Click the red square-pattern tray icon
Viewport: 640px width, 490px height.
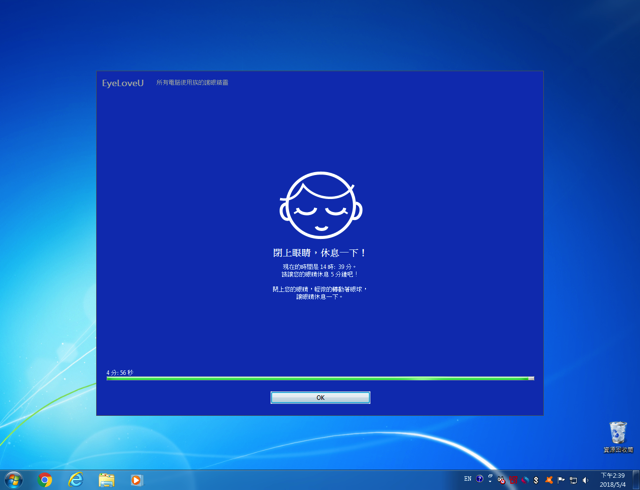(513, 480)
